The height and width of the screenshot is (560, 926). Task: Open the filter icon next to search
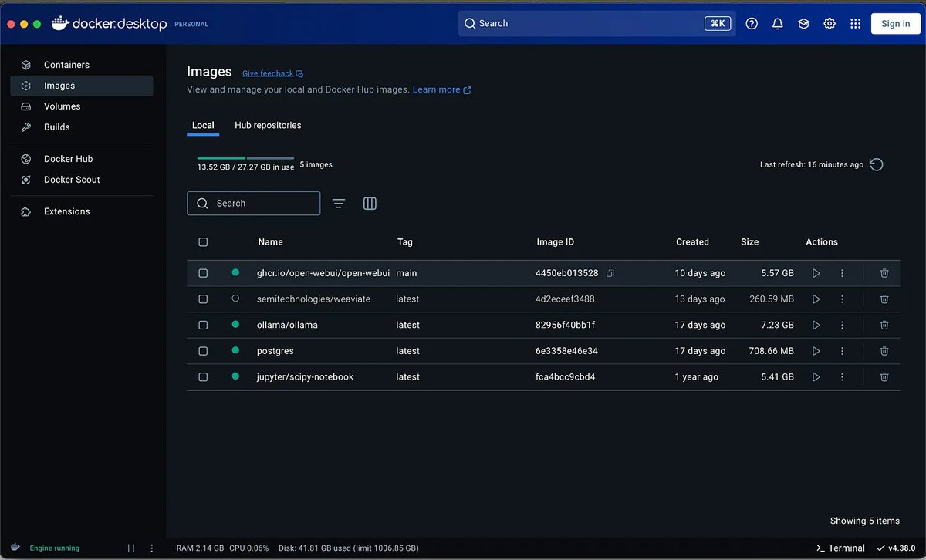(339, 204)
